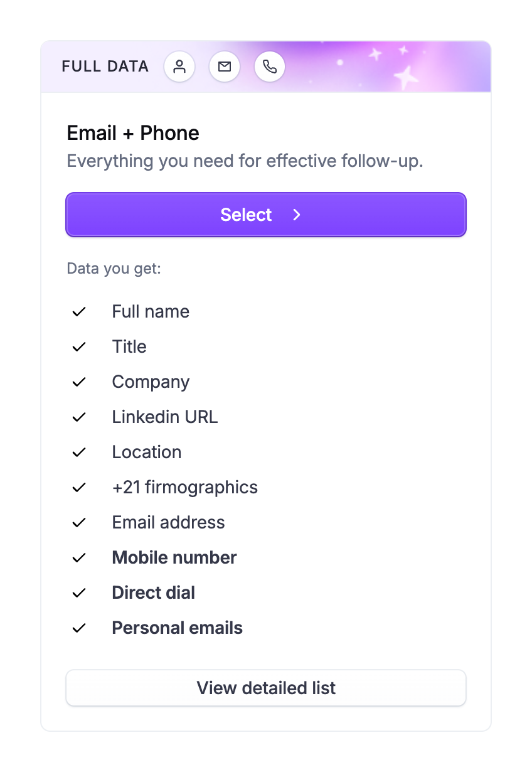This screenshot has width=532, height=772.
Task: Click the checkmark next to Direct dial
Action: [79, 593]
